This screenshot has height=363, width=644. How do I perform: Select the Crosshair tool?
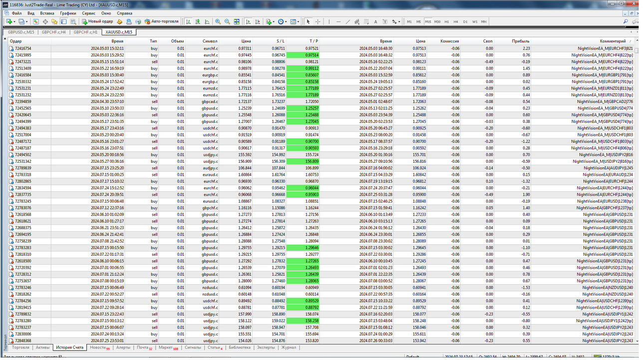point(318,21)
